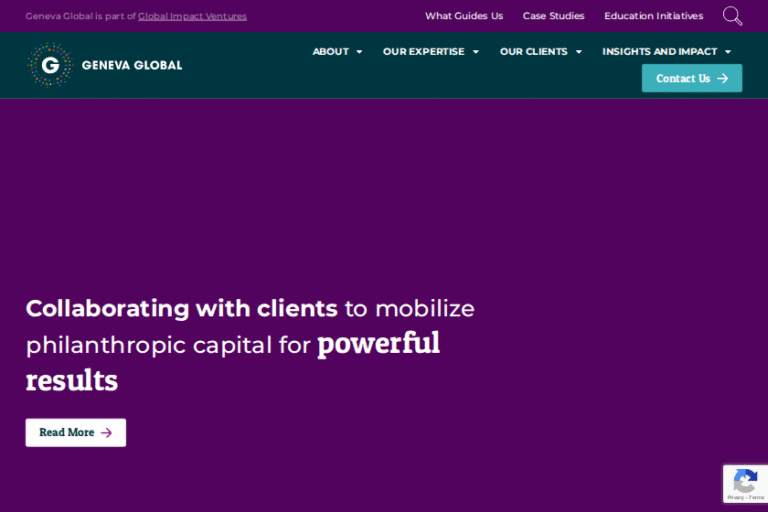Expand the Insights and Impact dropdown caret
768x512 pixels.
[728, 52]
